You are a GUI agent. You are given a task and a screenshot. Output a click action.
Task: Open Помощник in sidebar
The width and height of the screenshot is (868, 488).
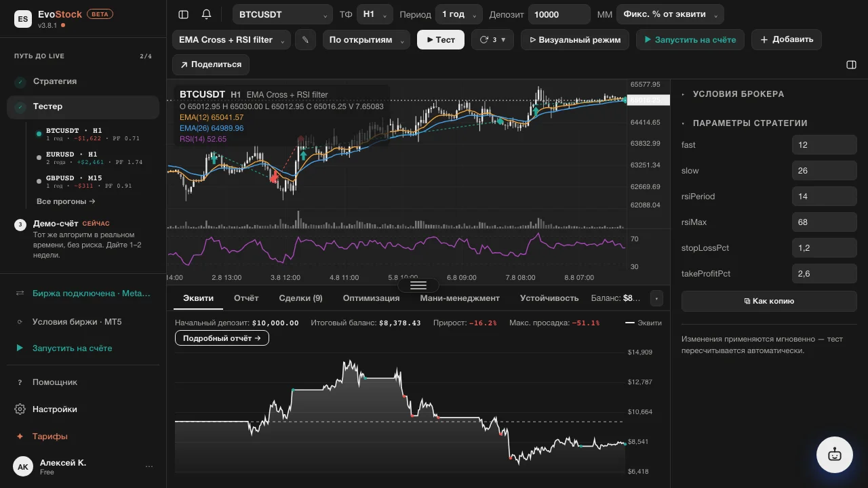[x=83, y=382]
